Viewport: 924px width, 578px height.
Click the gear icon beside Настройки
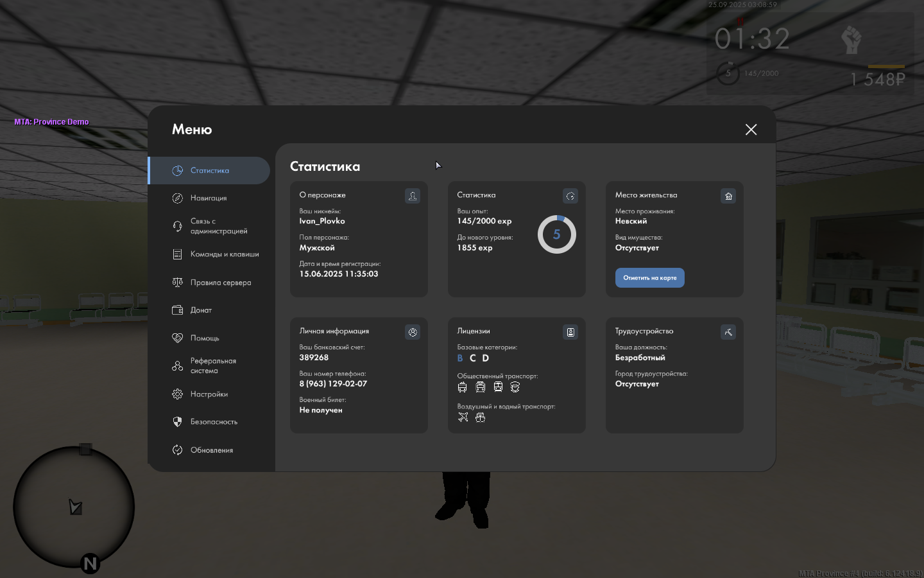coord(178,394)
